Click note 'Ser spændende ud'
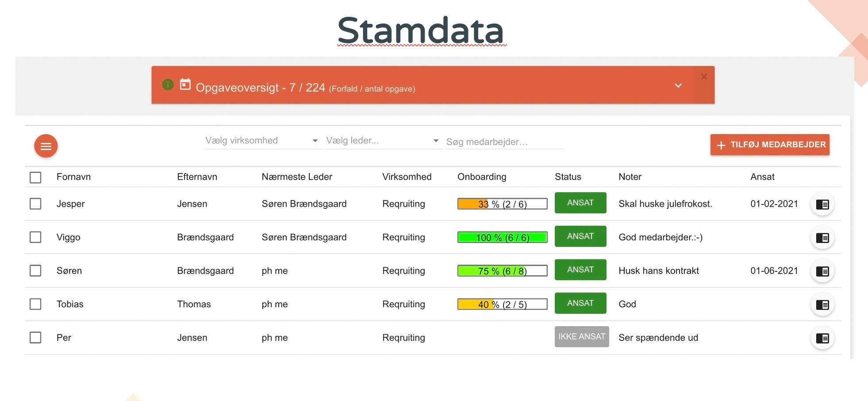The height and width of the screenshot is (401, 868). [658, 338]
